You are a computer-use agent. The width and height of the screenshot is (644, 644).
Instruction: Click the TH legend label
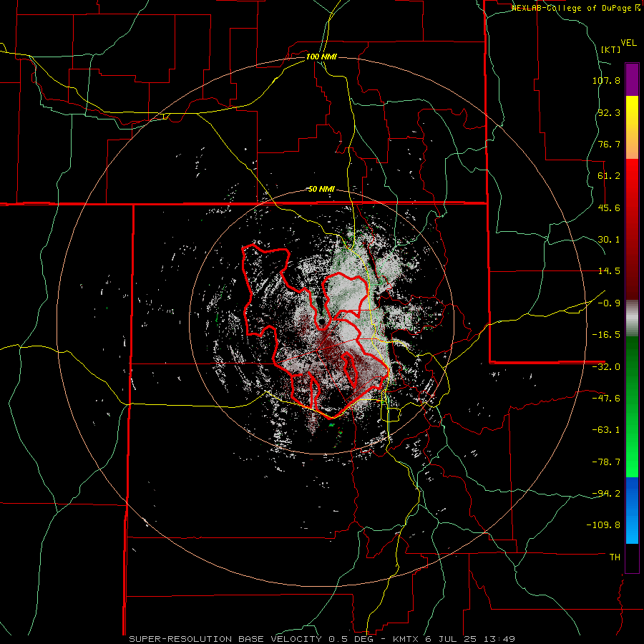point(615,557)
